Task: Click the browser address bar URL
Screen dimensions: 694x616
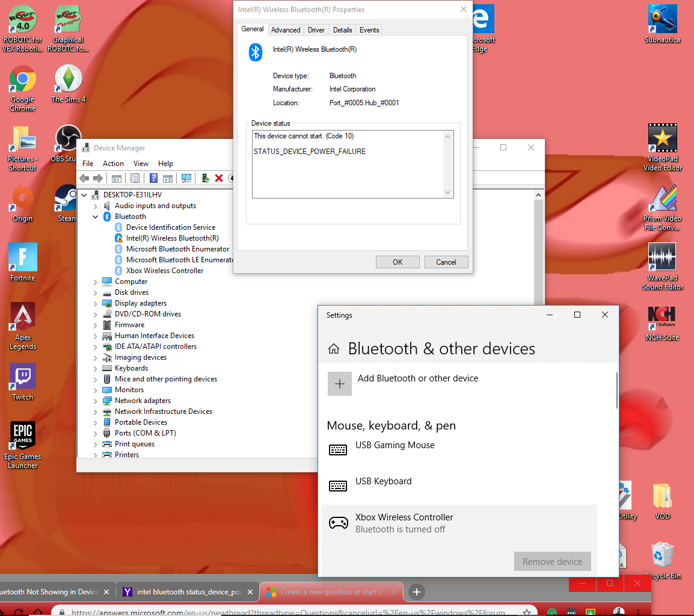Action: click(287, 612)
